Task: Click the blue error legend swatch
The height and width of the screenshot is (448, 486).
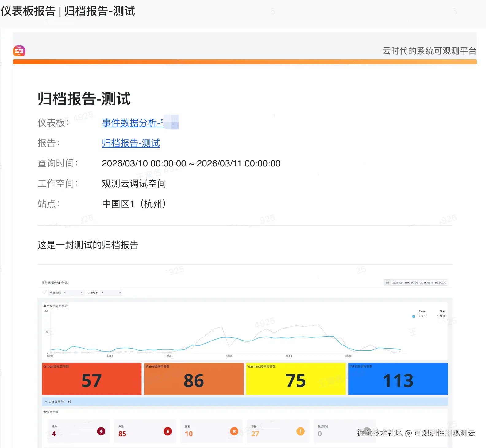Action: click(414, 316)
